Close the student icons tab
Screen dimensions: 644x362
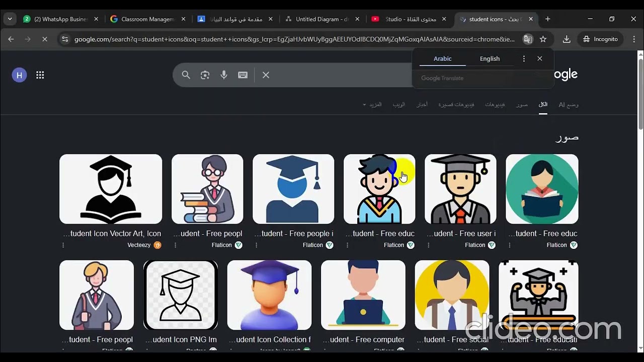[530, 19]
